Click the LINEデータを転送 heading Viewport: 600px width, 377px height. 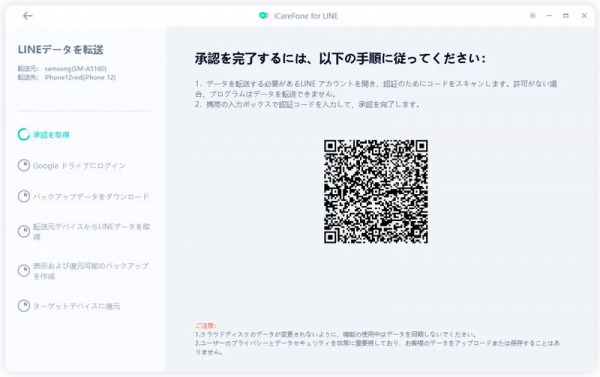pos(61,50)
